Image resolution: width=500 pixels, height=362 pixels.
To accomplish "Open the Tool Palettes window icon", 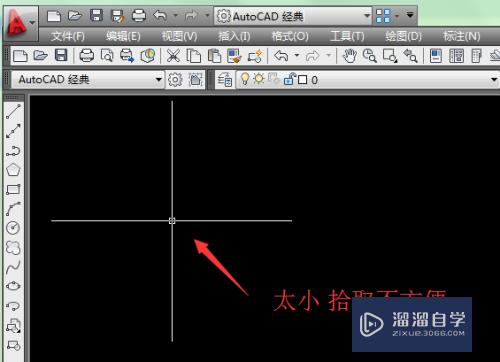I will pos(477,56).
